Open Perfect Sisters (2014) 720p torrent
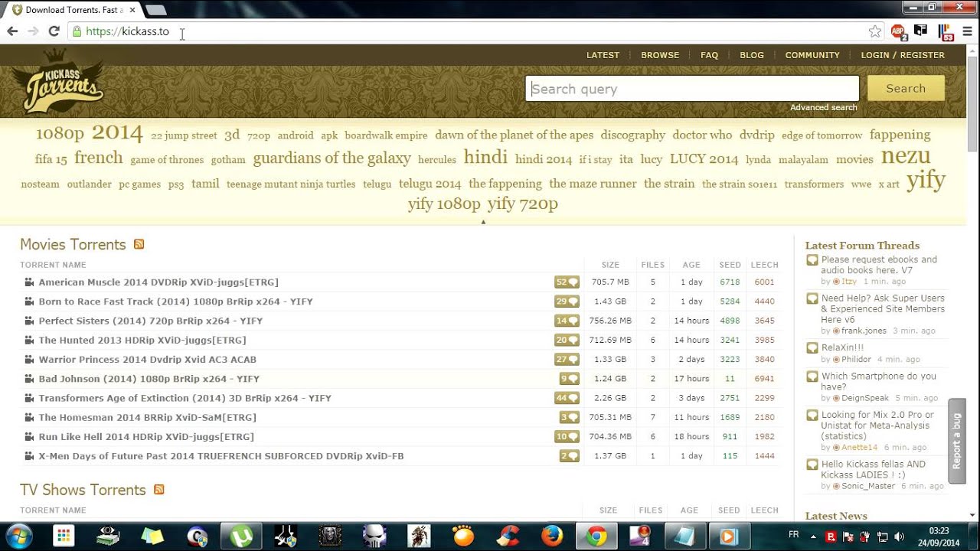 click(151, 321)
